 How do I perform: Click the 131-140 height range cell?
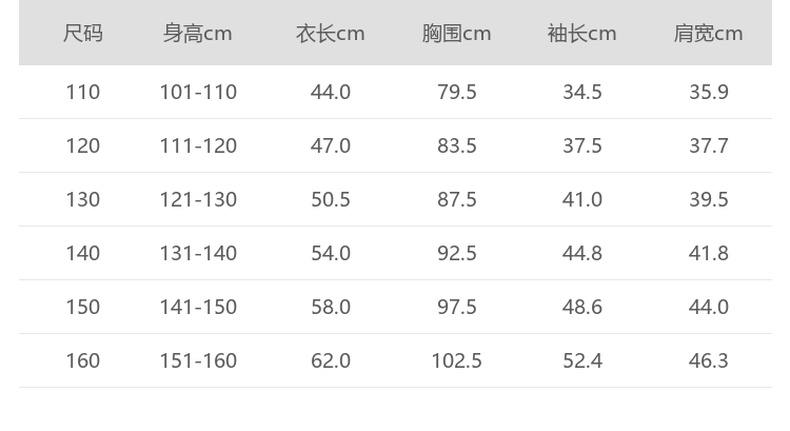click(x=198, y=253)
